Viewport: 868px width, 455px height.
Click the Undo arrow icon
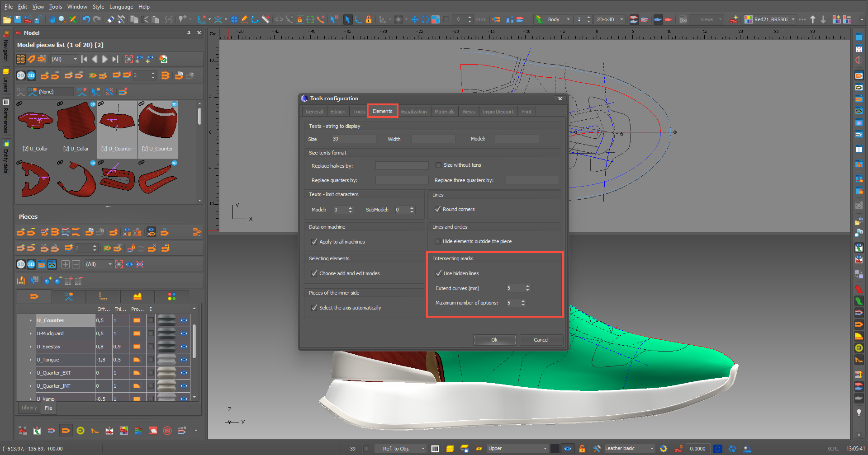tap(86, 19)
